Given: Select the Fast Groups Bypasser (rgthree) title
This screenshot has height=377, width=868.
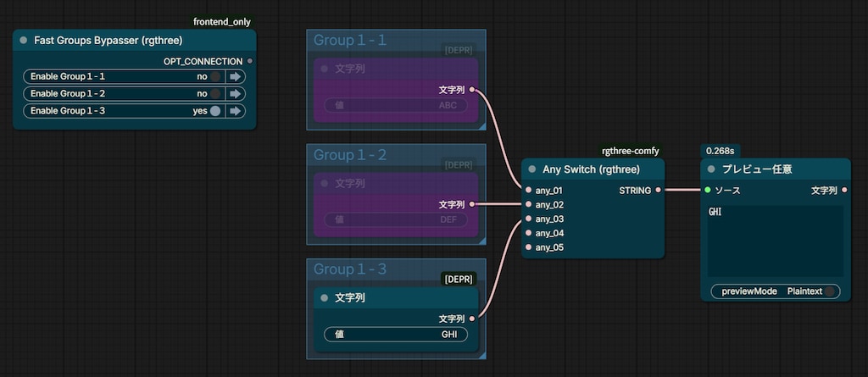Looking at the screenshot, I should pos(108,41).
